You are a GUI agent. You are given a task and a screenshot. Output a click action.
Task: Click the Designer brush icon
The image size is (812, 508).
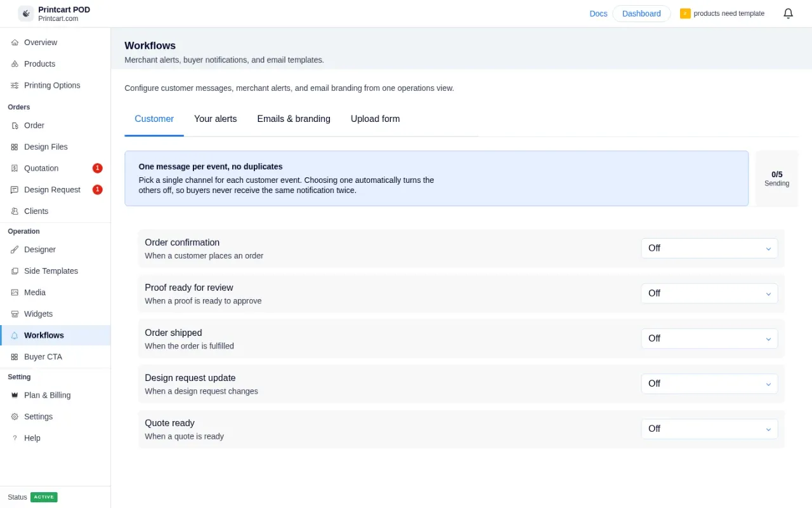15,250
